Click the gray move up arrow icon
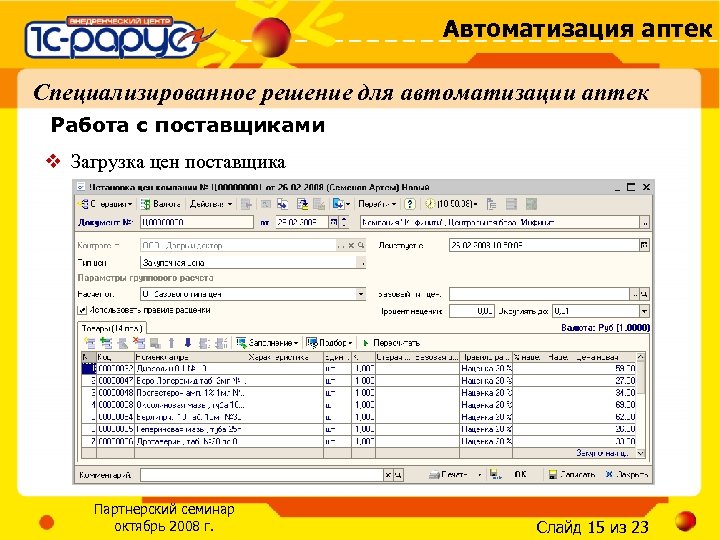The image size is (720, 540). (x=171, y=343)
